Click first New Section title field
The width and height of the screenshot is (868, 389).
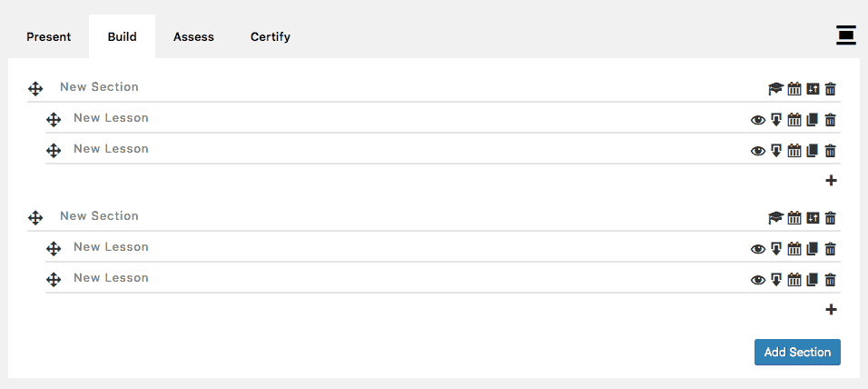click(x=409, y=87)
